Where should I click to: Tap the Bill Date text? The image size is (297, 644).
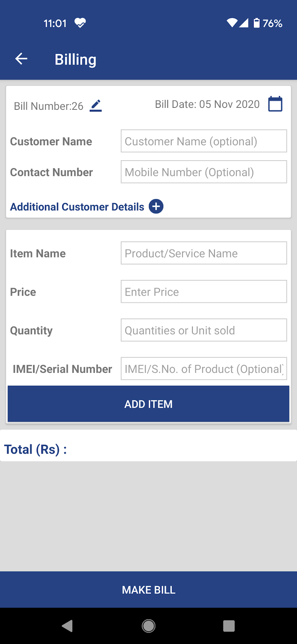(207, 104)
